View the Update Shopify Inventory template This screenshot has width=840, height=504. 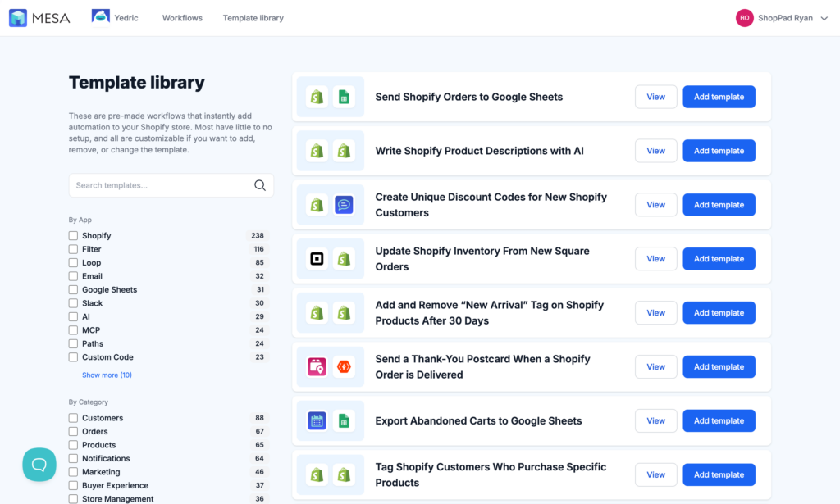(x=655, y=258)
